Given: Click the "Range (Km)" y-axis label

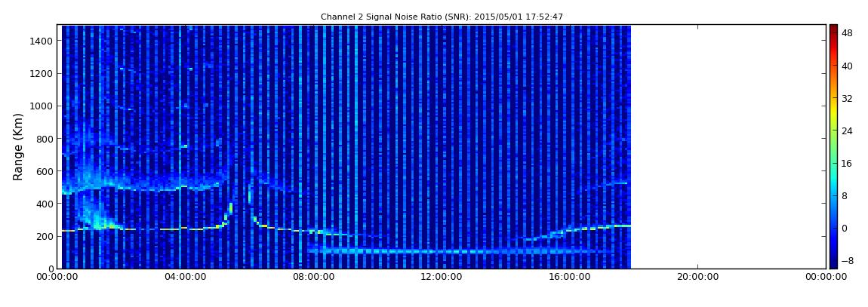Looking at the screenshot, I should tap(18, 146).
